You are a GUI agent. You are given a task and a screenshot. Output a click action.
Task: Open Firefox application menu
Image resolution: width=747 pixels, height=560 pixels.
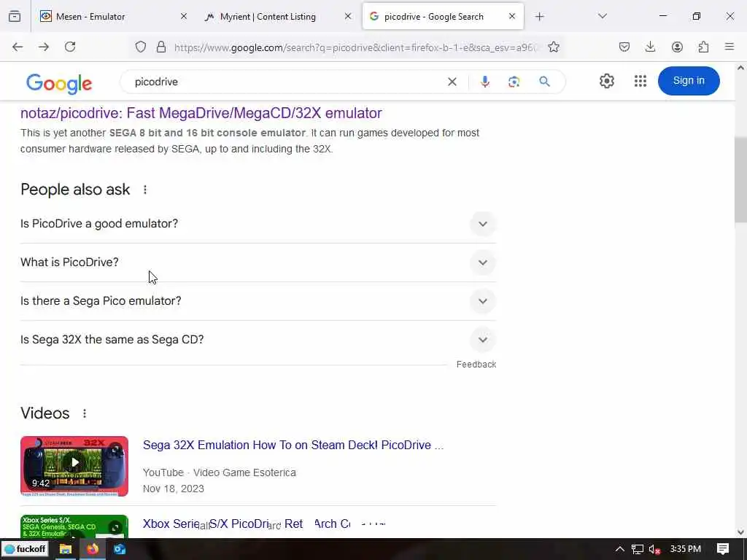point(729,47)
